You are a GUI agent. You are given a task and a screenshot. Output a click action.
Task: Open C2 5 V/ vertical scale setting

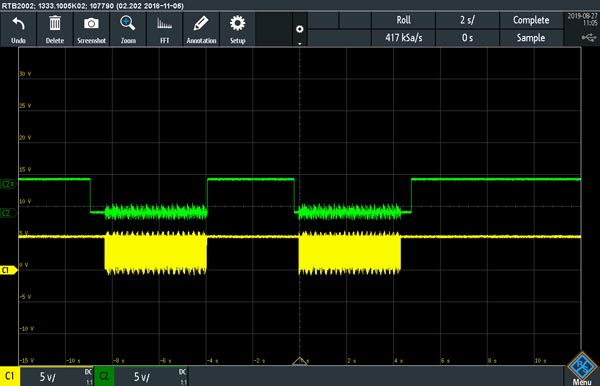[x=142, y=377]
